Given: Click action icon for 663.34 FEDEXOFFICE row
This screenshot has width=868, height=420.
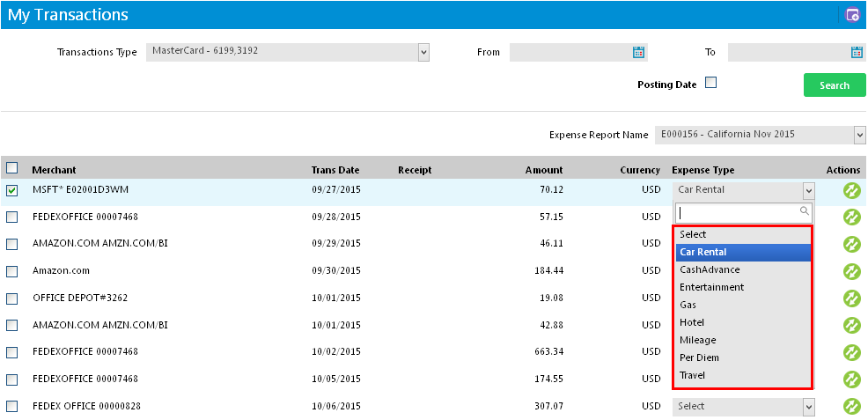Looking at the screenshot, I should coord(851,352).
